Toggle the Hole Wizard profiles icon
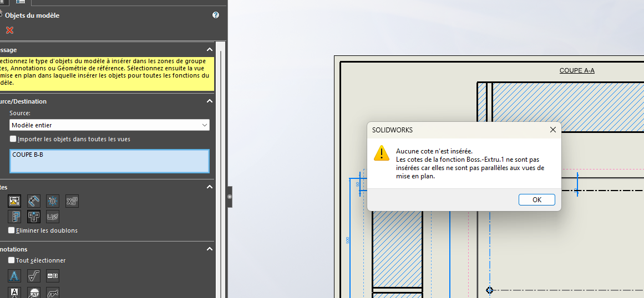Screen dimensions: 644x298 pos(14,217)
